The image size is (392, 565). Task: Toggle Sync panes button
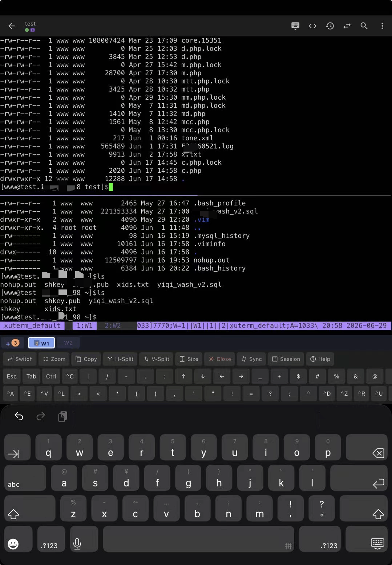coord(251,359)
